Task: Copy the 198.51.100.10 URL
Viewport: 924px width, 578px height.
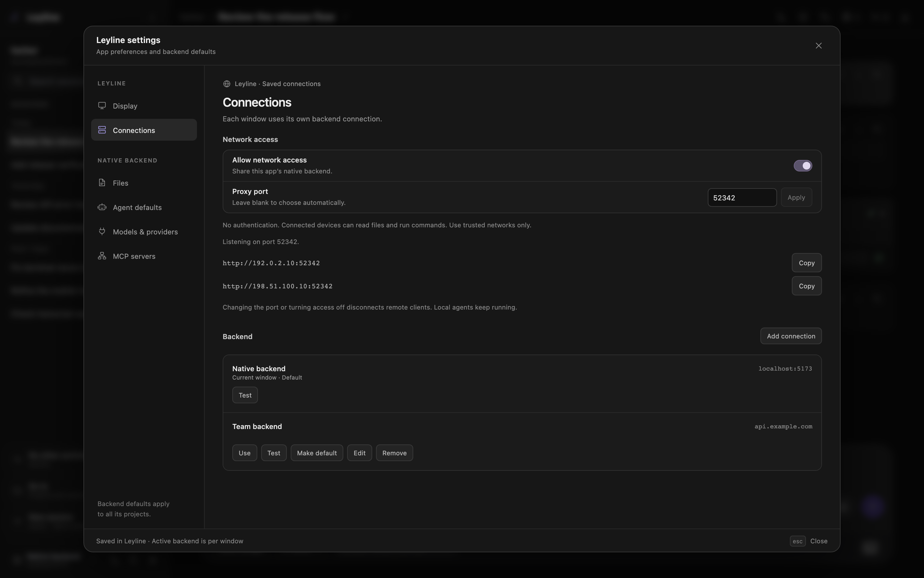Action: point(806,286)
